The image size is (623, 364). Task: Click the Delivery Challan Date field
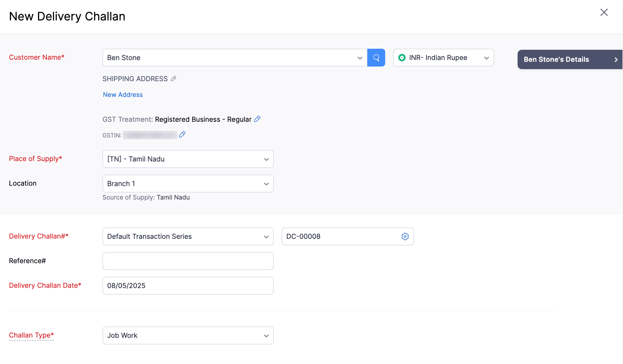tap(188, 286)
